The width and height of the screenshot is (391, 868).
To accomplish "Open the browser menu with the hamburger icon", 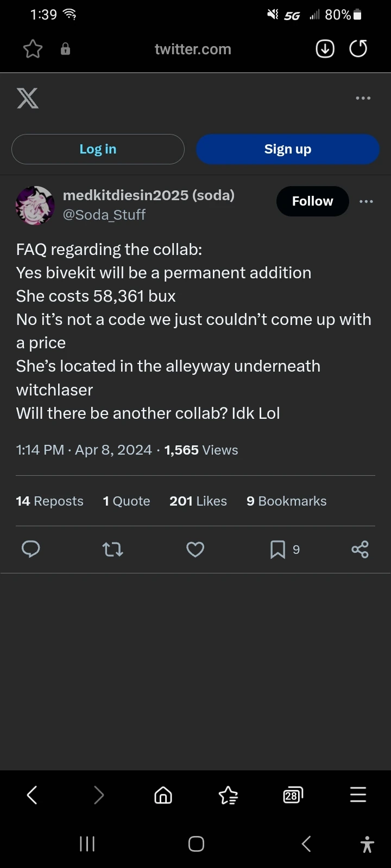I will tap(358, 795).
